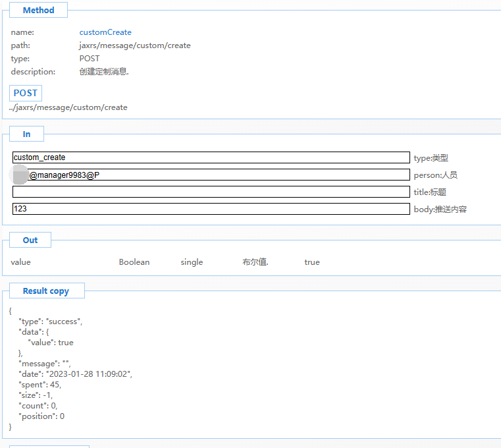This screenshot has height=448, width=501.
Task: Click the 'single' cell in Out
Action: tap(192, 262)
